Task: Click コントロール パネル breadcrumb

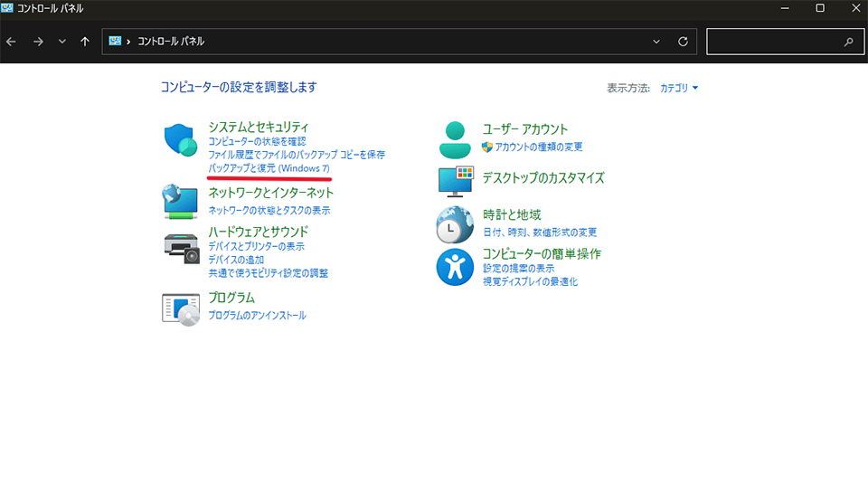Action: pyautogui.click(x=171, y=42)
